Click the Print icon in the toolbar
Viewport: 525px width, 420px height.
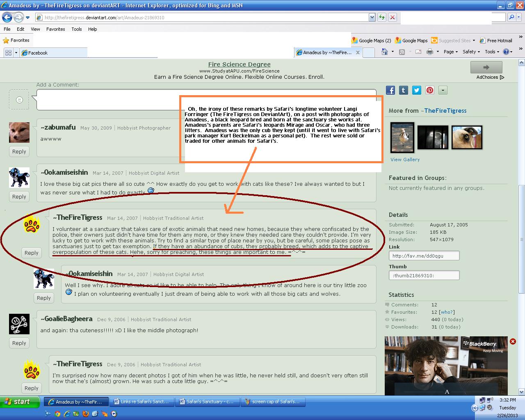click(x=429, y=52)
